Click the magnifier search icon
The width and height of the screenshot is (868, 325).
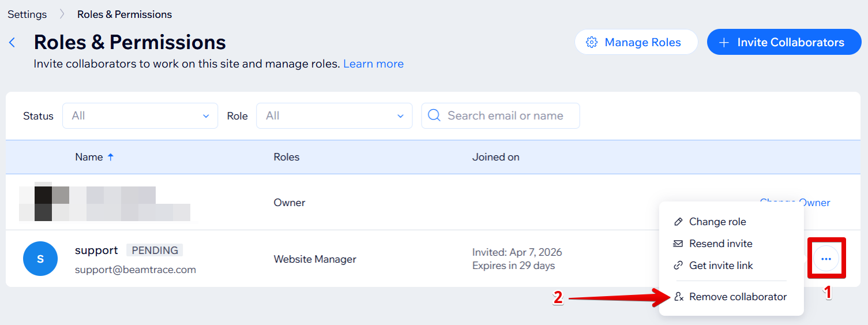(x=434, y=115)
